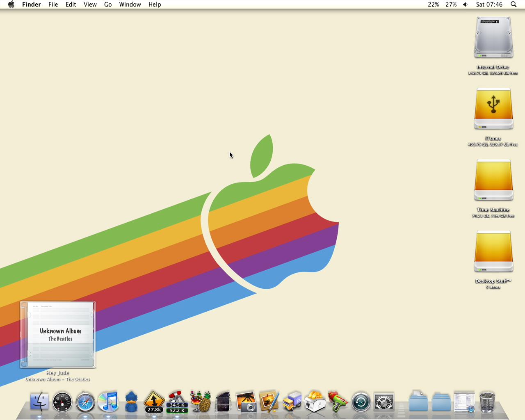The width and height of the screenshot is (525, 420).
Task: Select the iTunes USB drive icon
Action: pos(493,109)
